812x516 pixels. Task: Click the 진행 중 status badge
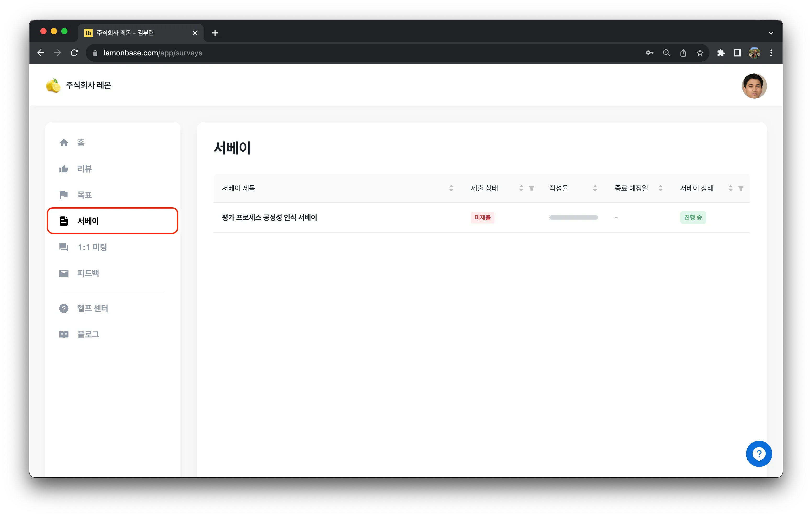693,218
